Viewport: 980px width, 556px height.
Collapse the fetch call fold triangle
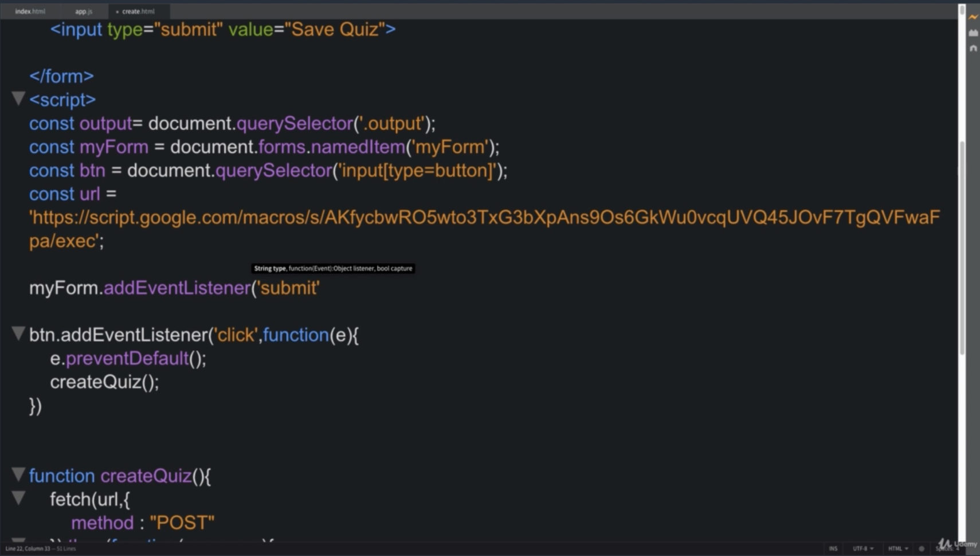18,499
